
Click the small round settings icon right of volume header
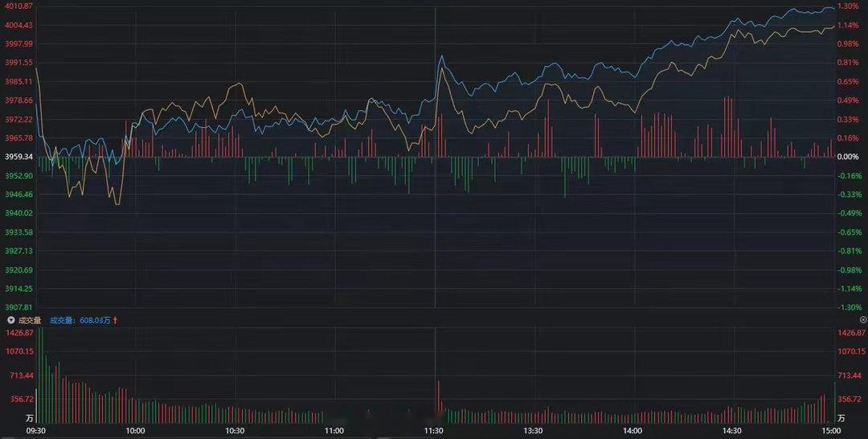[x=862, y=321]
